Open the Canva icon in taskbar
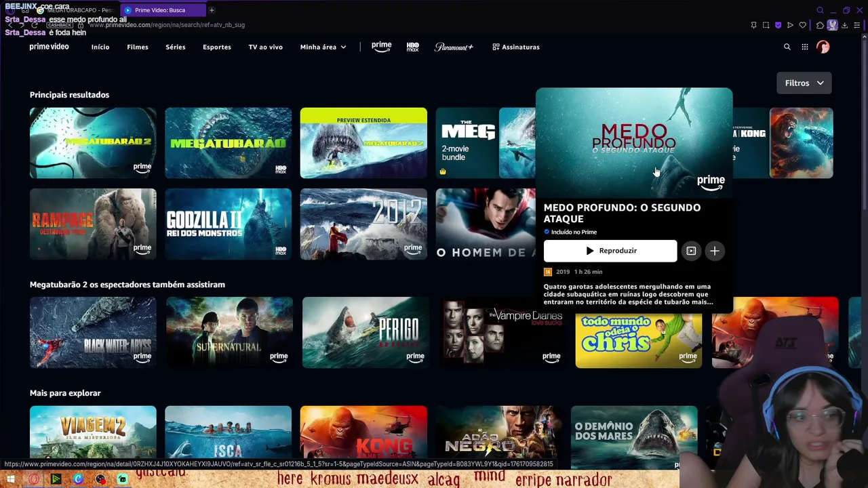Image resolution: width=868 pixels, height=488 pixels. (78, 479)
